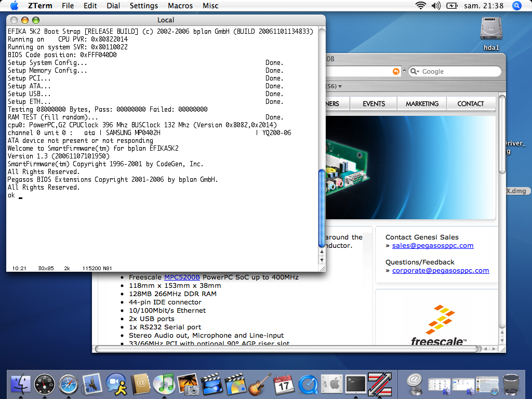The image size is (532, 399).
Task: Click the Spotlight magnifier icon
Action: point(517,6)
